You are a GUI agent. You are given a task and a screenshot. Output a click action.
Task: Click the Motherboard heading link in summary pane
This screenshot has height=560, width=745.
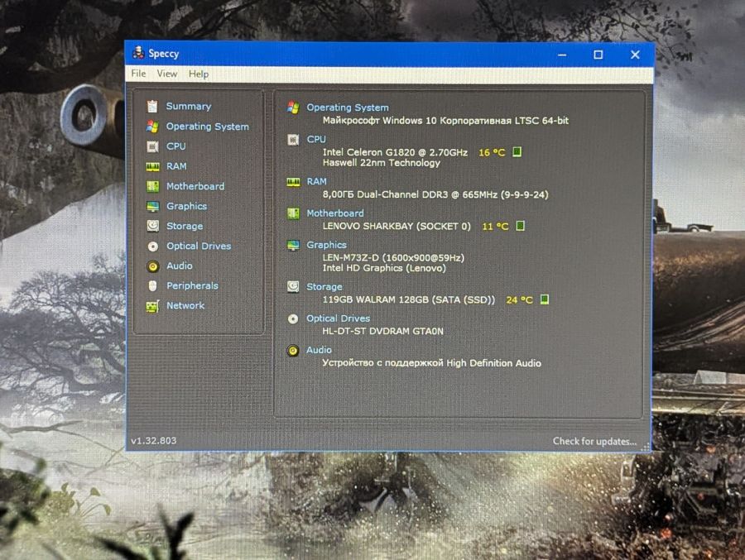[x=335, y=213]
